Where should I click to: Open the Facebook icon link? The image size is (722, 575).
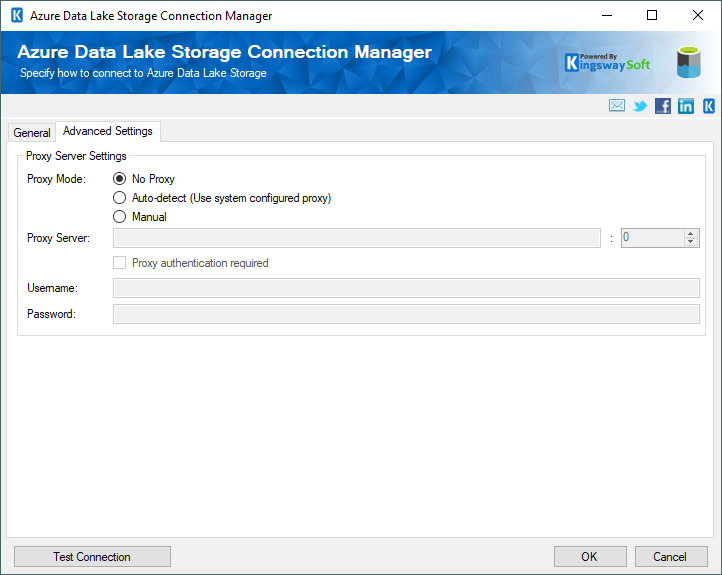coord(663,106)
